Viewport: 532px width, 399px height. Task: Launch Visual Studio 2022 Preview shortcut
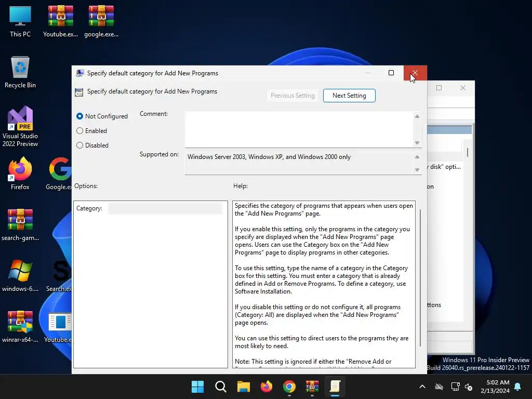(x=20, y=126)
